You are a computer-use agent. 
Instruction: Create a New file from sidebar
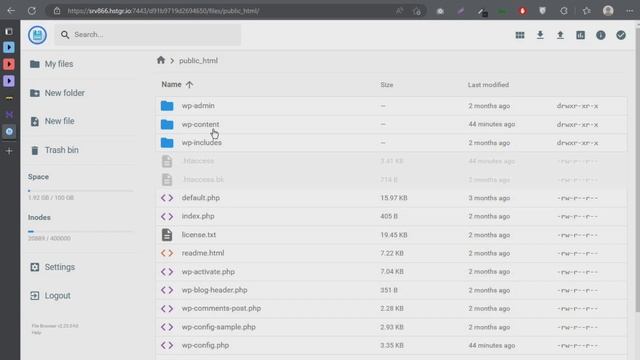52,121
